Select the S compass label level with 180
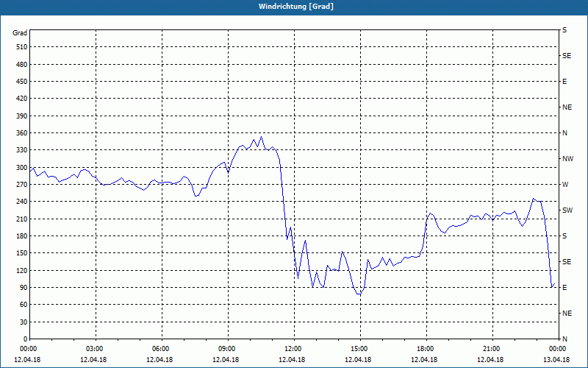Screen dimensions: 588x368 (x=564, y=236)
